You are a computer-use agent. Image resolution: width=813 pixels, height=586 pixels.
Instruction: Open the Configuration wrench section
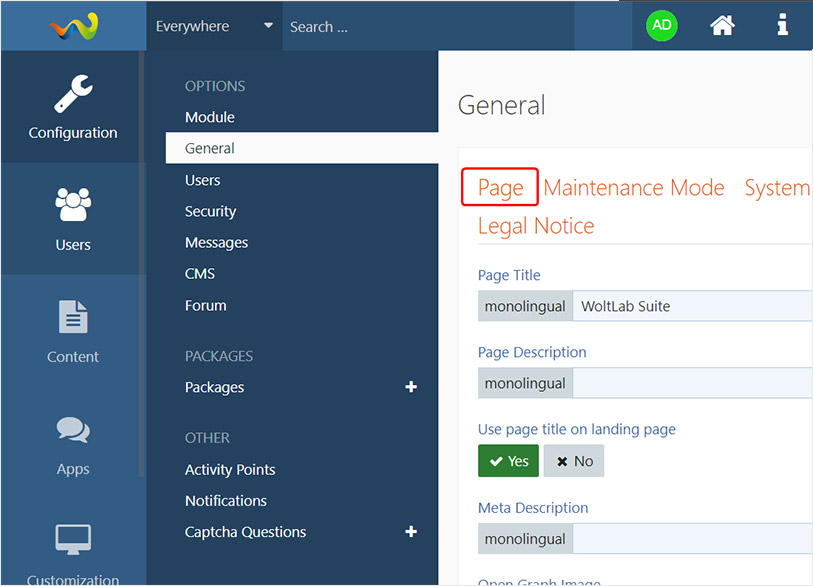point(73,108)
